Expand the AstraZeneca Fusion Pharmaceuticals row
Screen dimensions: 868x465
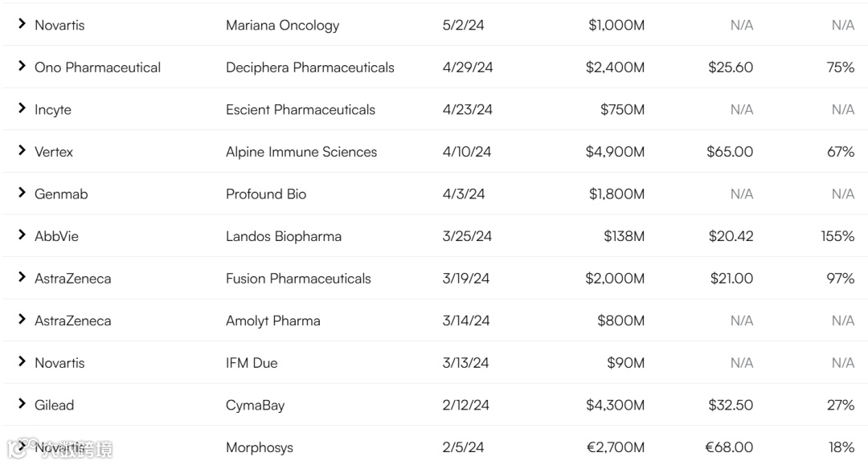tap(22, 278)
